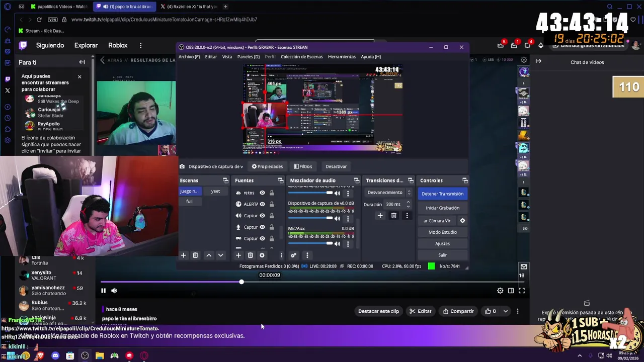
Task: Collapse Para ti sidebar arrow
Action: point(82,62)
